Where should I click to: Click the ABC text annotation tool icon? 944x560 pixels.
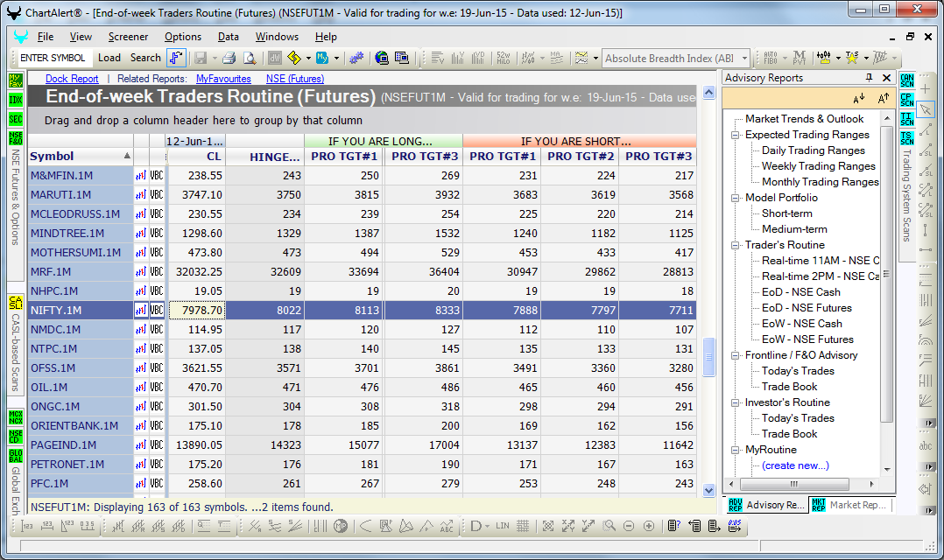click(447, 527)
